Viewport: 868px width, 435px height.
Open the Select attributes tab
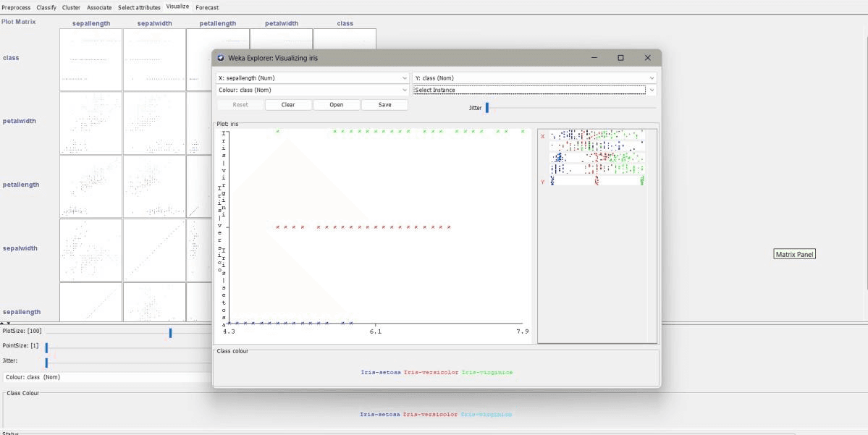[x=139, y=8]
